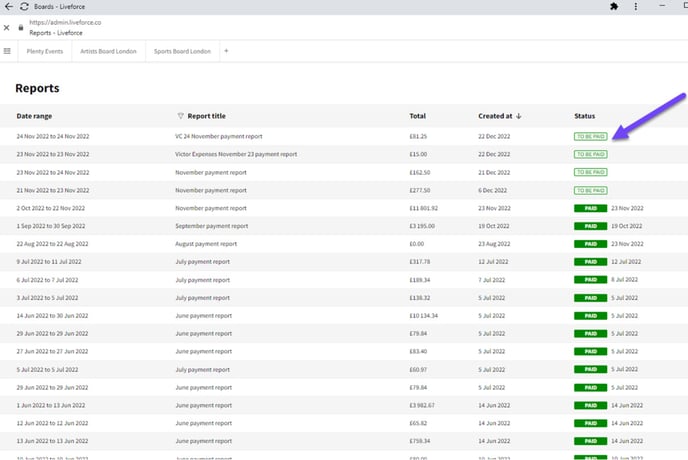688x460 pixels.
Task: Reverse the Created at sort arrow
Action: (519, 116)
